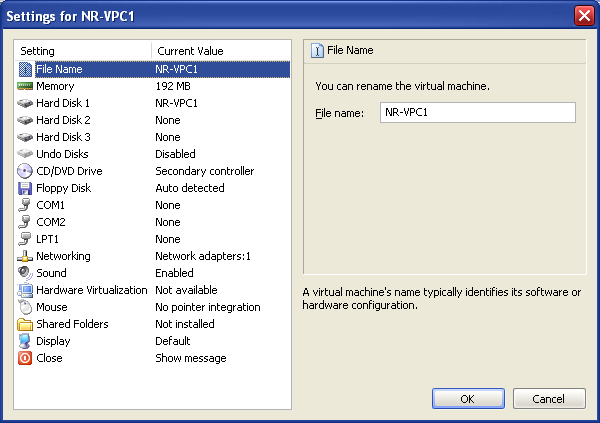Viewport: 600px width, 423px height.
Task: Click the Memory chip icon
Action: tap(25, 86)
